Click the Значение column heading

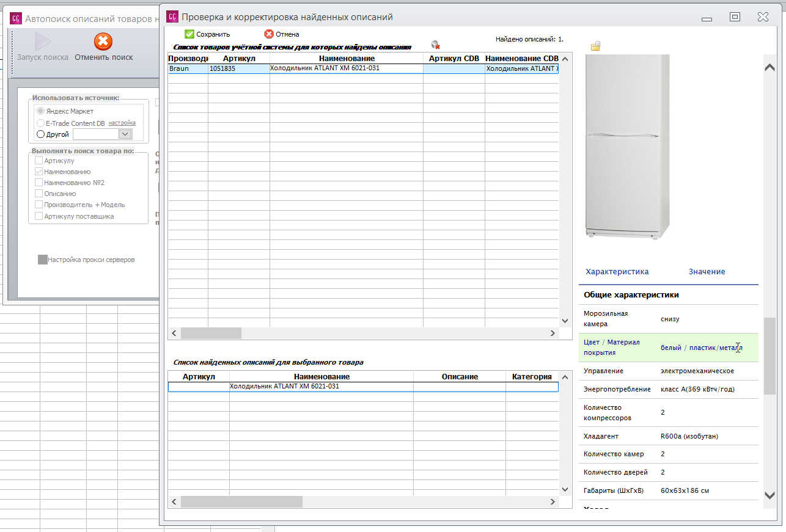tap(707, 271)
